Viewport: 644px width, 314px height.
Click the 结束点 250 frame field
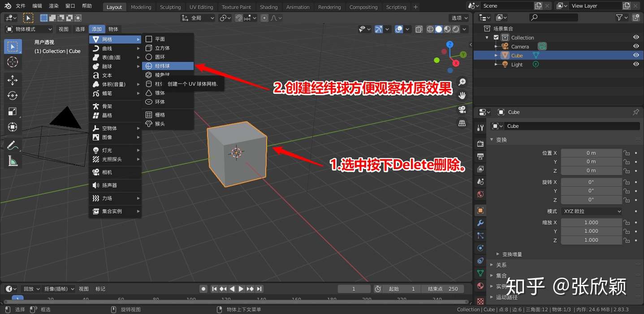pyautogui.click(x=443, y=288)
